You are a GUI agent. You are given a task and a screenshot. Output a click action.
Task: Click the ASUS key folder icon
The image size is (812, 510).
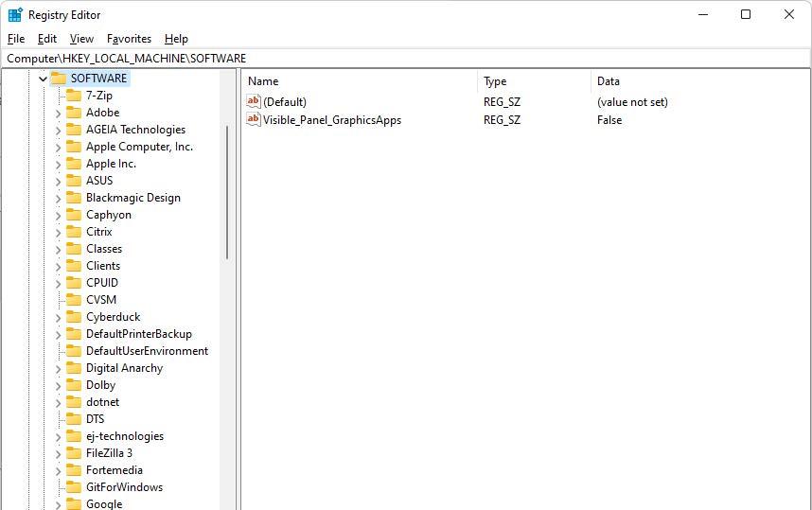(x=74, y=181)
